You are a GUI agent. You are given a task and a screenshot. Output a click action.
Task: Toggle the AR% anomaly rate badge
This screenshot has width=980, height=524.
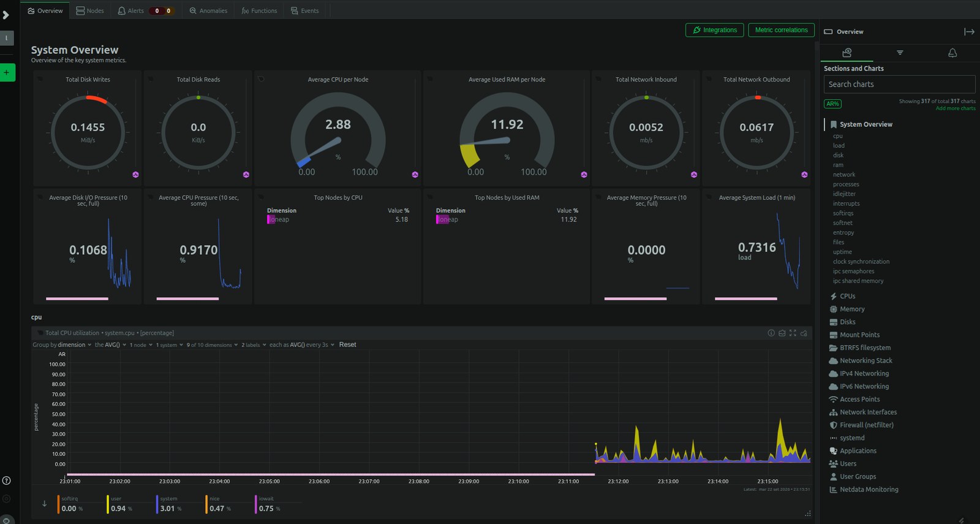[833, 104]
